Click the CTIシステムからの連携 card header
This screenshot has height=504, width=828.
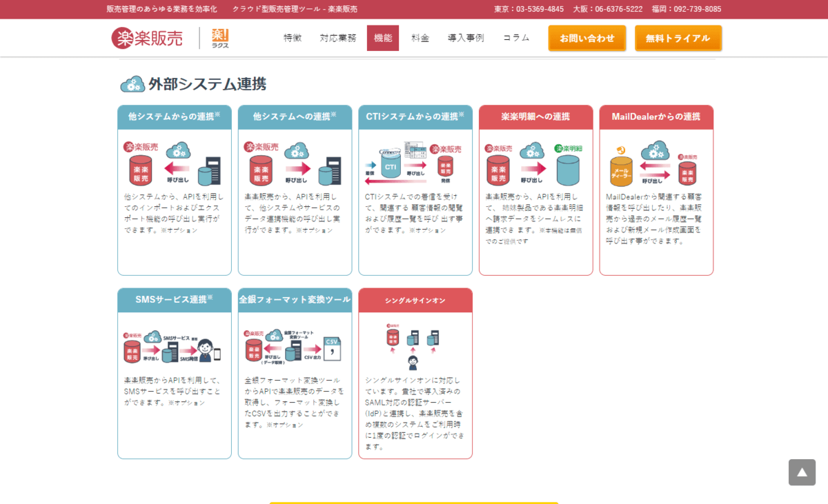click(x=415, y=117)
